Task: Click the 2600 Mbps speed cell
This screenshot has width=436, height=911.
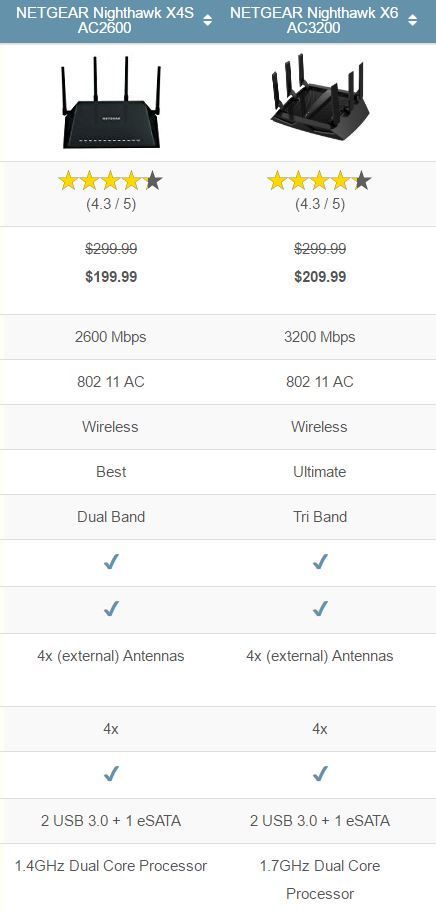Action: click(x=110, y=337)
